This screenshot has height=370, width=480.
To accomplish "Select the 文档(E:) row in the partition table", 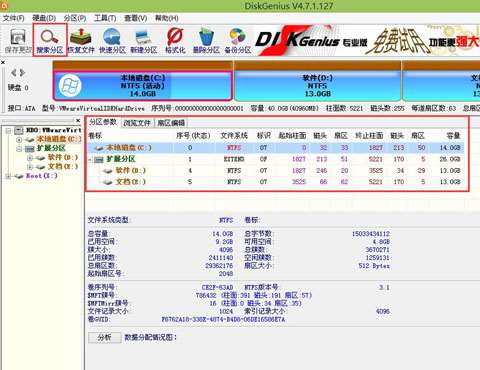I will coord(276,182).
